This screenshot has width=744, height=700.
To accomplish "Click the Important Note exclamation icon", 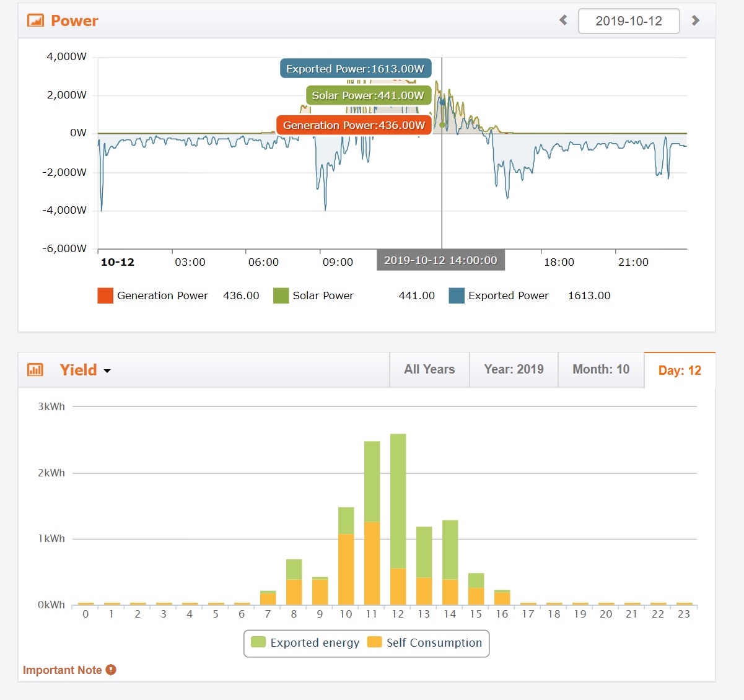I will coord(111,670).
